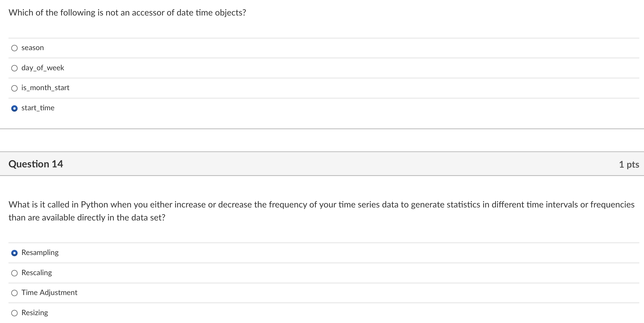The width and height of the screenshot is (644, 323).
Task: Click the '1 pts' points label
Action: 629,164
